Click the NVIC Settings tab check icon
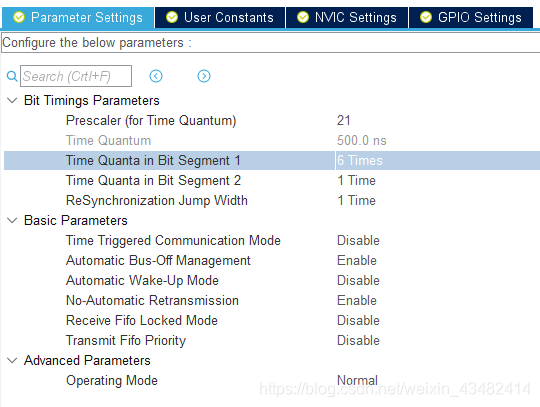Viewport: 540px width, 407px height. [x=303, y=17]
